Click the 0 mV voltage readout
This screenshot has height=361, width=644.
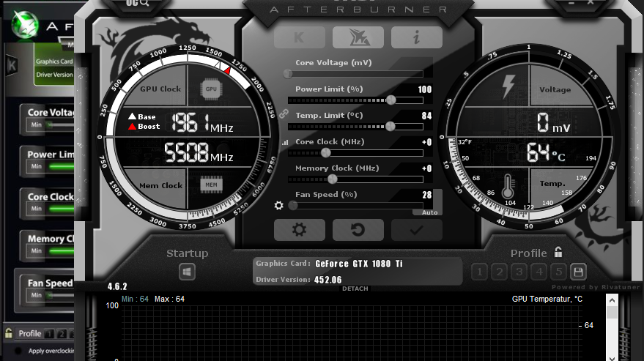pyautogui.click(x=553, y=123)
